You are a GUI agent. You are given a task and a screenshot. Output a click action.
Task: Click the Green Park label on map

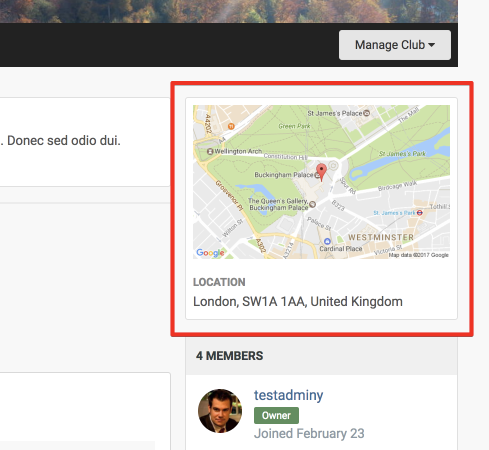tap(294, 126)
